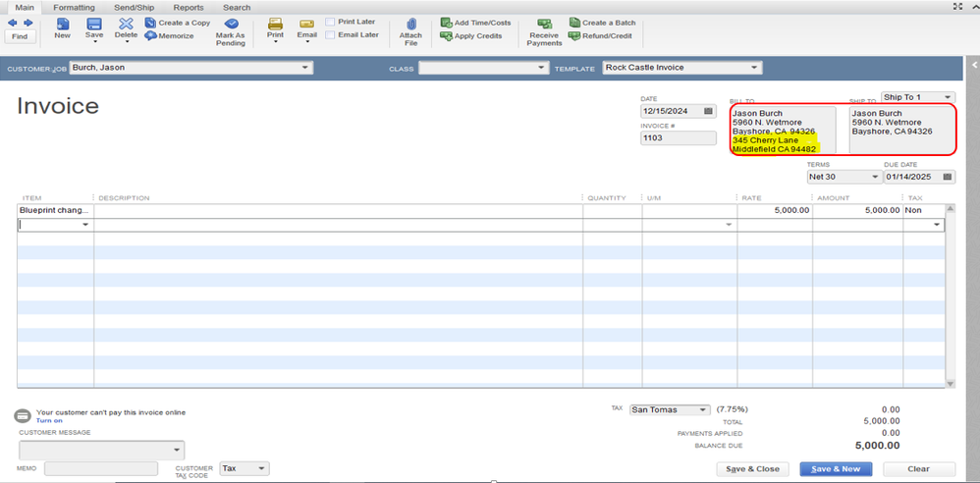Click Save & Close
Image resolution: width=980 pixels, height=483 pixels.
point(752,468)
